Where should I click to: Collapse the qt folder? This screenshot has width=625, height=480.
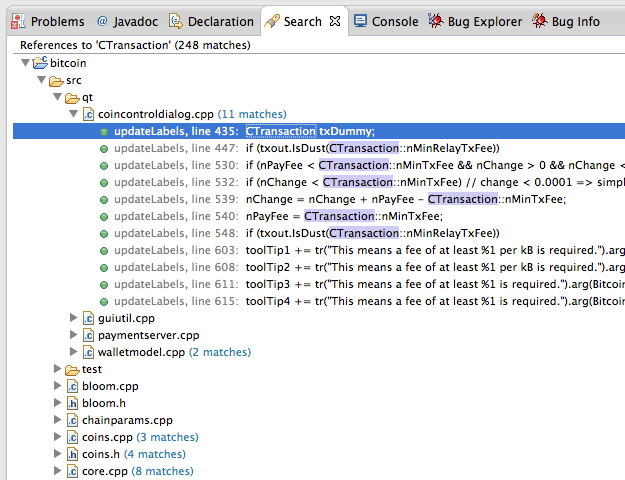click(x=57, y=97)
